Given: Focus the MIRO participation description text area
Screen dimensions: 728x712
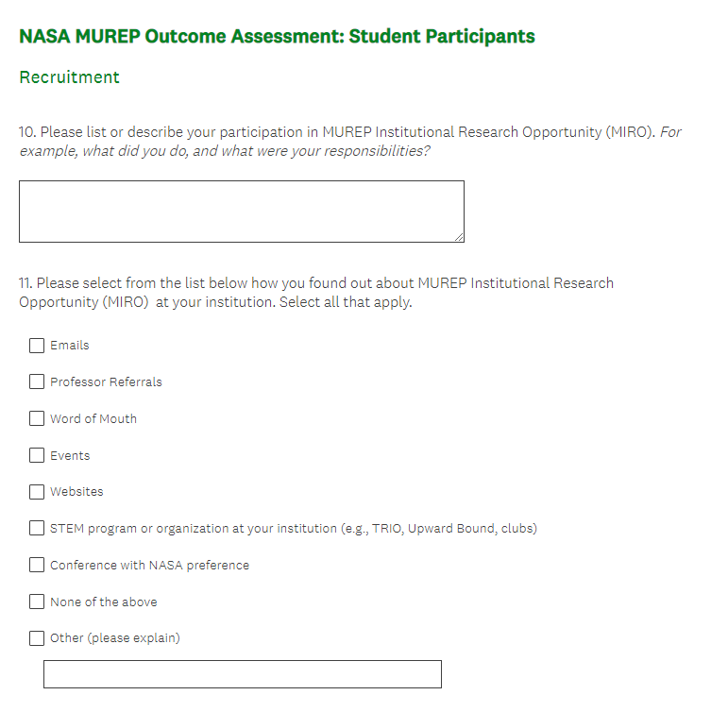Looking at the screenshot, I should tap(241, 212).
